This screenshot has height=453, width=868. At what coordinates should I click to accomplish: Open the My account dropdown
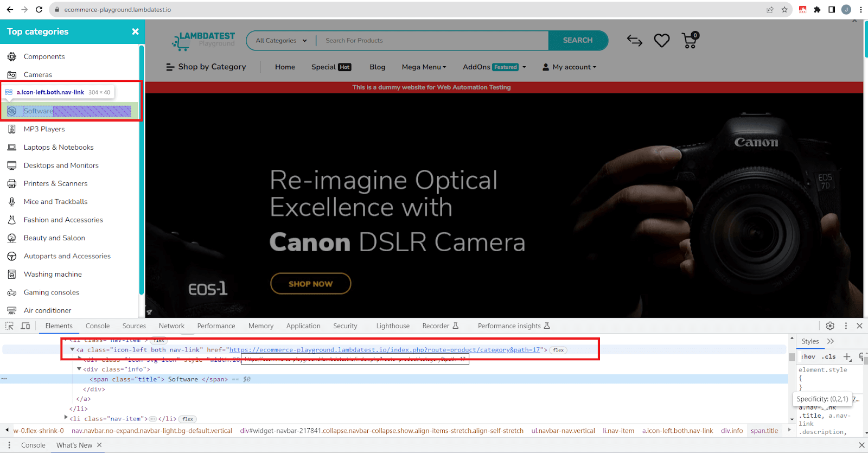coord(570,67)
